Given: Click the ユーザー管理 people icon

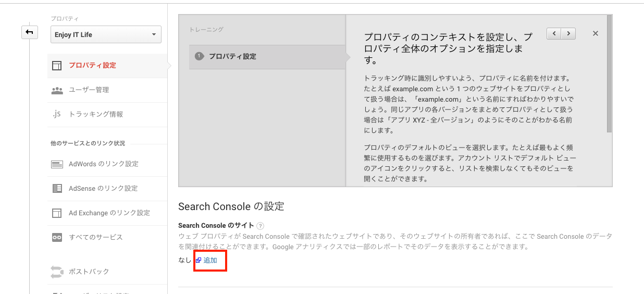Looking at the screenshot, I should tap(57, 90).
